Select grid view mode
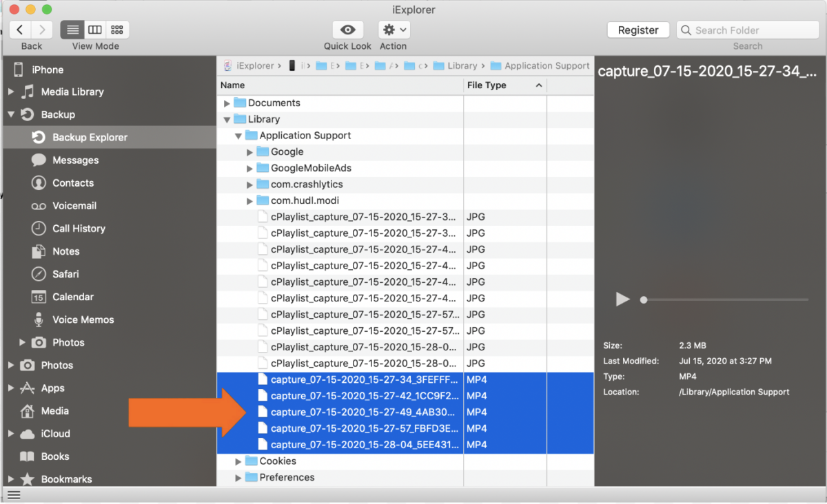Image resolution: width=827 pixels, height=504 pixels. point(116,30)
